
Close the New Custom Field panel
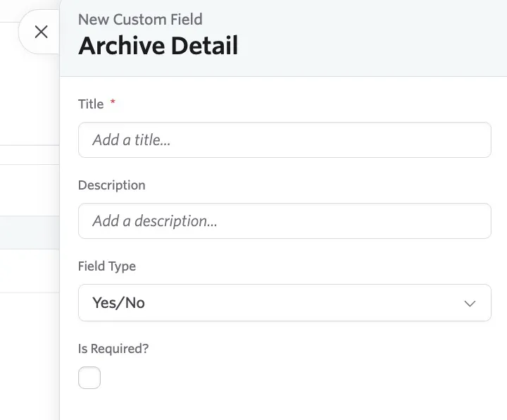41,32
